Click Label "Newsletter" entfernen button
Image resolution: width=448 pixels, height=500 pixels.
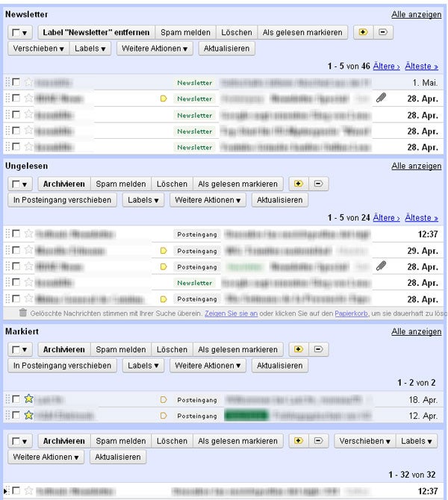[x=96, y=32]
